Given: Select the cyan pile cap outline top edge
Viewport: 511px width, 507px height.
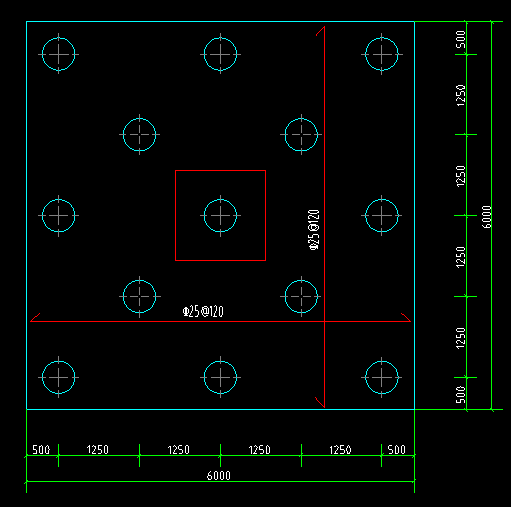Looking at the screenshot, I should click(220, 22).
